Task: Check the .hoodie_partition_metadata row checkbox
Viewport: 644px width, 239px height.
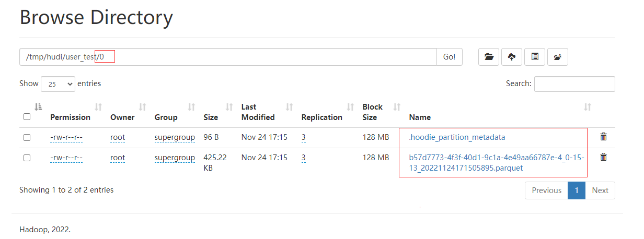Action: pos(27,137)
